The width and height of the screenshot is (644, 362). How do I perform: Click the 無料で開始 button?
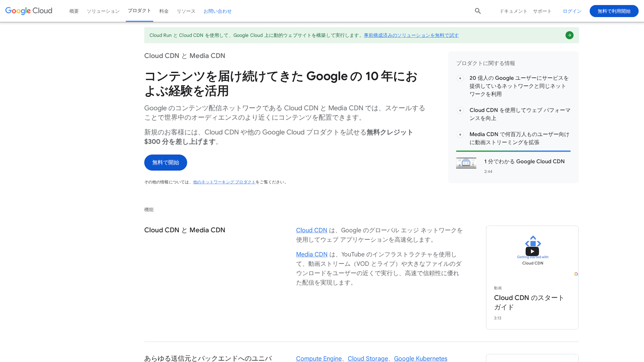166,163
